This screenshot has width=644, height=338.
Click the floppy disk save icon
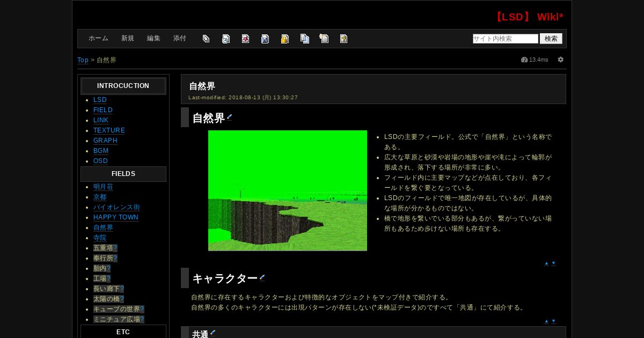coord(265,39)
